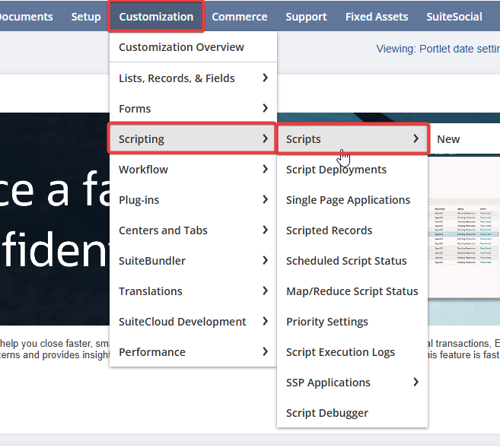Screen dimensions: 500x448
Task: Select the Translations menu entry
Action: point(193,291)
